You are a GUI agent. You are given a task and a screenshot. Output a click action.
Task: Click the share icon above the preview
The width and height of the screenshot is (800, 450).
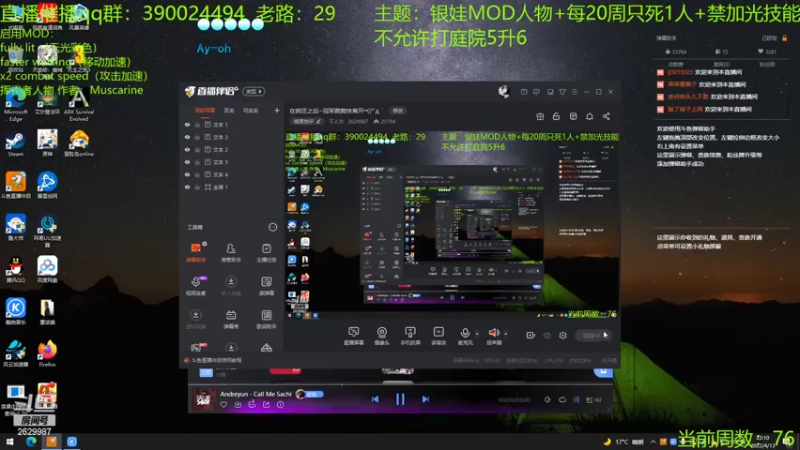(x=606, y=116)
